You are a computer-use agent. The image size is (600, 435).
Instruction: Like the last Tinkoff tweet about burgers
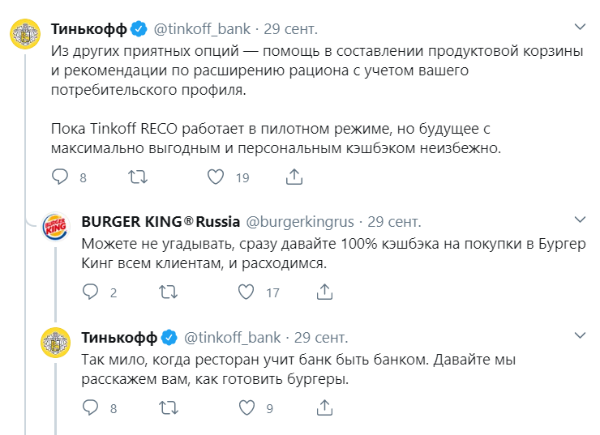(x=245, y=407)
